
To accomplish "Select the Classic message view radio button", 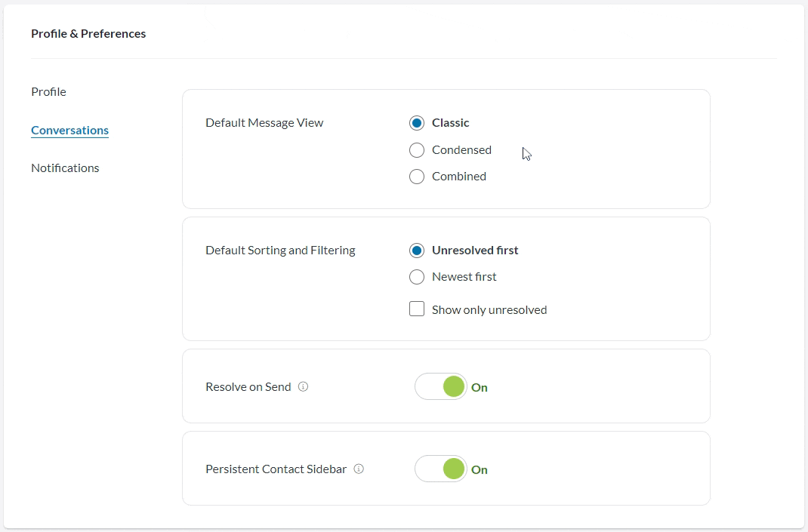I will point(417,122).
